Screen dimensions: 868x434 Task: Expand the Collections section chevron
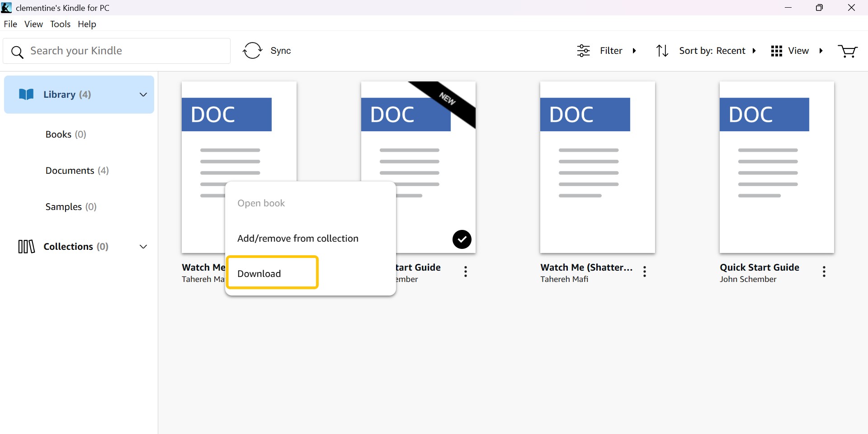click(x=143, y=247)
